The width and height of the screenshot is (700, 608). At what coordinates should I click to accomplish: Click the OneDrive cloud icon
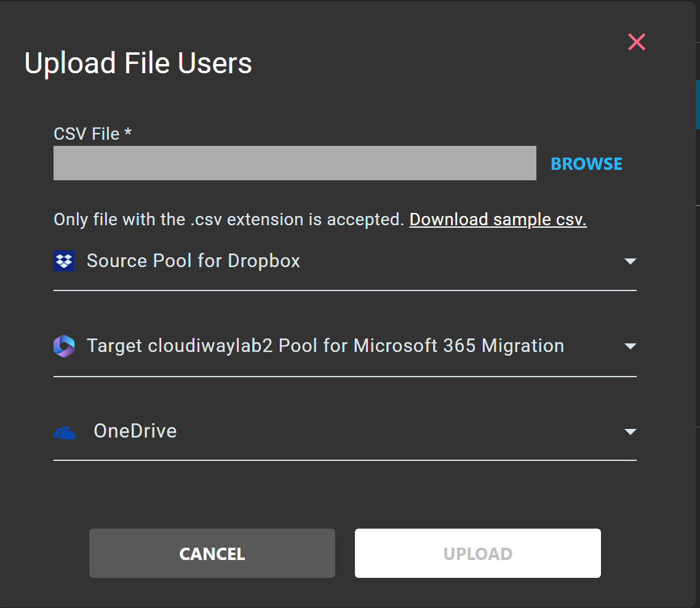(x=65, y=433)
